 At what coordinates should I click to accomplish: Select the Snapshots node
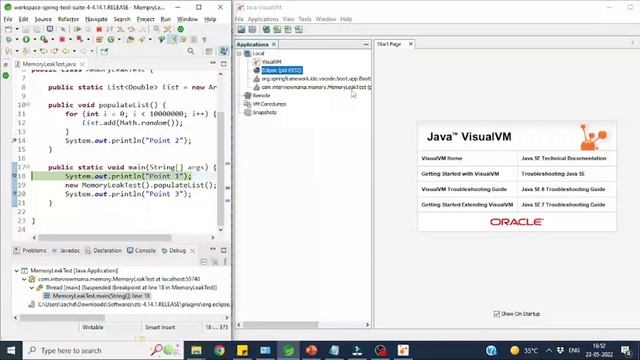pos(264,113)
